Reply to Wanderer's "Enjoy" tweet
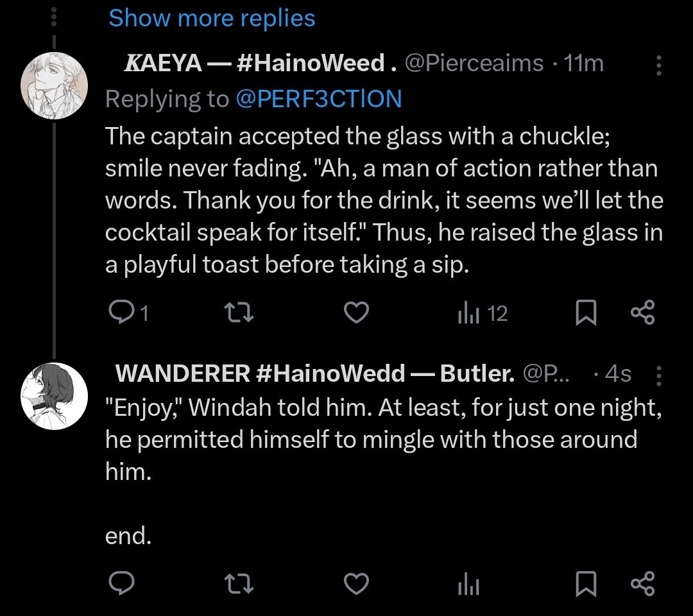693x616 pixels. 121,583
